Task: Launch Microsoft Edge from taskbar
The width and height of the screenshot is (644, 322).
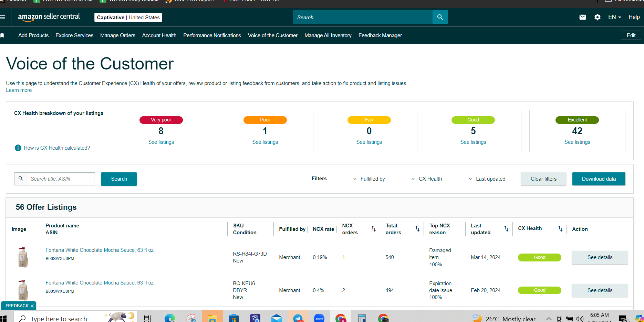Action: [x=169, y=318]
